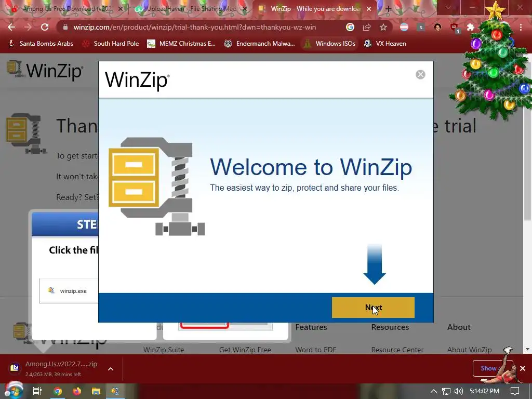
Task: Go back to the previous page
Action: [x=11, y=27]
